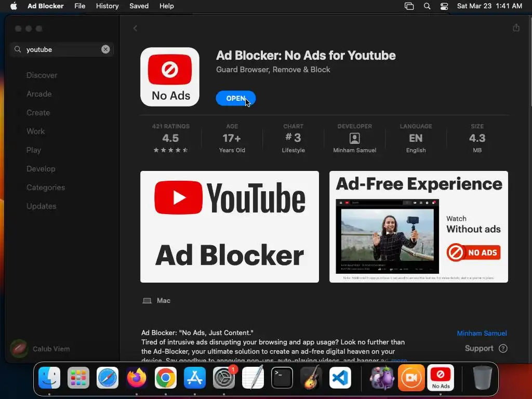Click the developer person icon
The width and height of the screenshot is (532, 399).
pos(354,138)
